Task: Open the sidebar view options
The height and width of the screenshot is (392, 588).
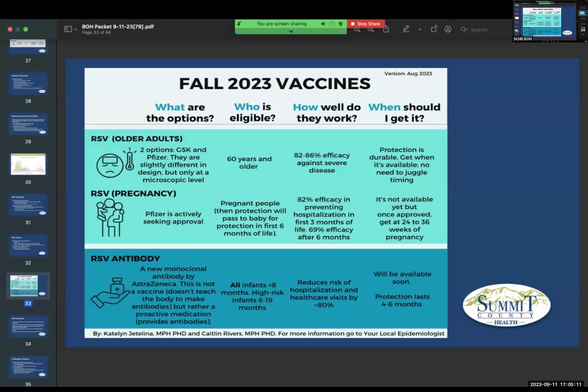Action: [75, 29]
